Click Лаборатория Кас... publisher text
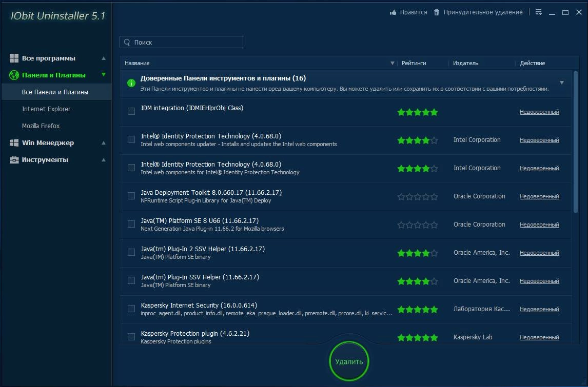 [x=481, y=309]
